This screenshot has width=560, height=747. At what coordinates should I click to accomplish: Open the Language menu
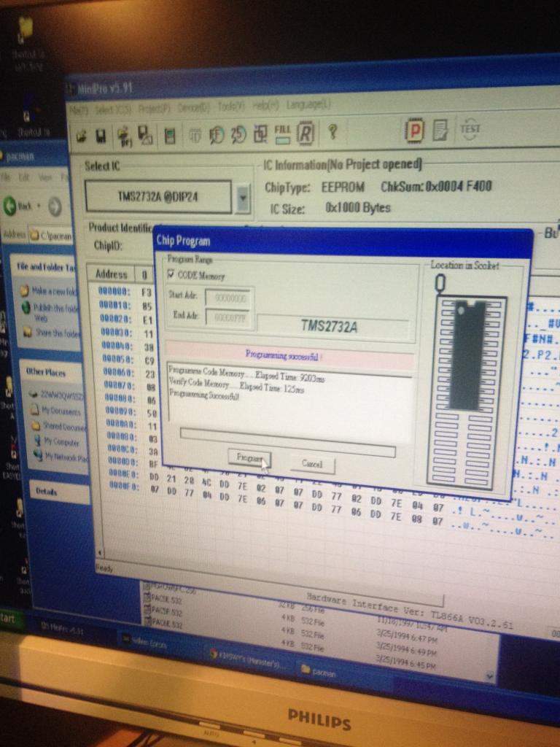(x=308, y=104)
